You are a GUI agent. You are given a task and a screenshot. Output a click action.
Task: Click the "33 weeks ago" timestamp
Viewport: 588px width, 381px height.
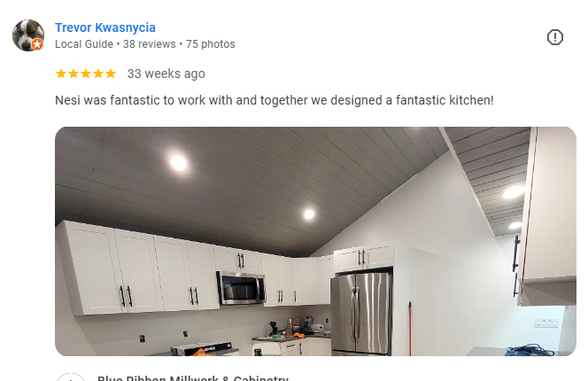pyautogui.click(x=166, y=74)
